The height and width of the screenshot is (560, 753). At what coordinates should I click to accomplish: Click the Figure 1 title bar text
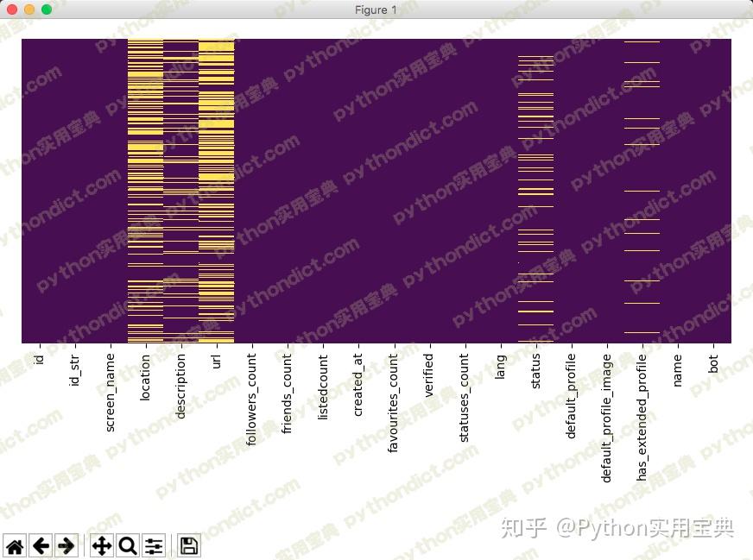tap(375, 9)
